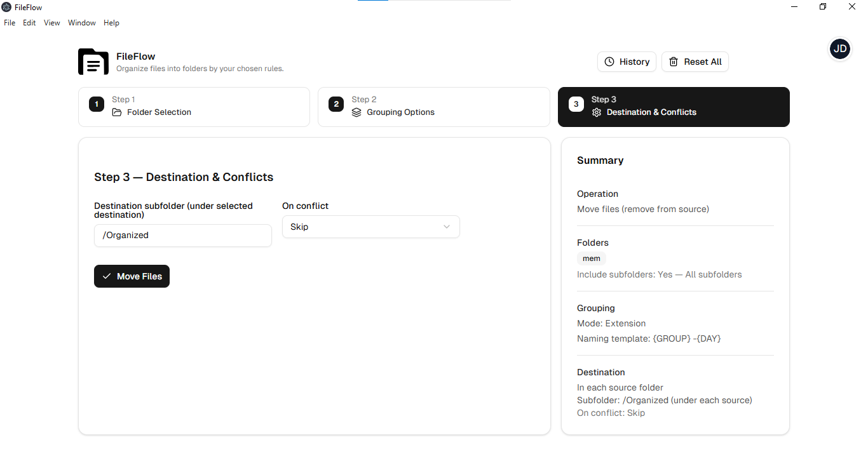
Task: Click the chevron arrow of Skip dropdown
Action: (x=447, y=227)
